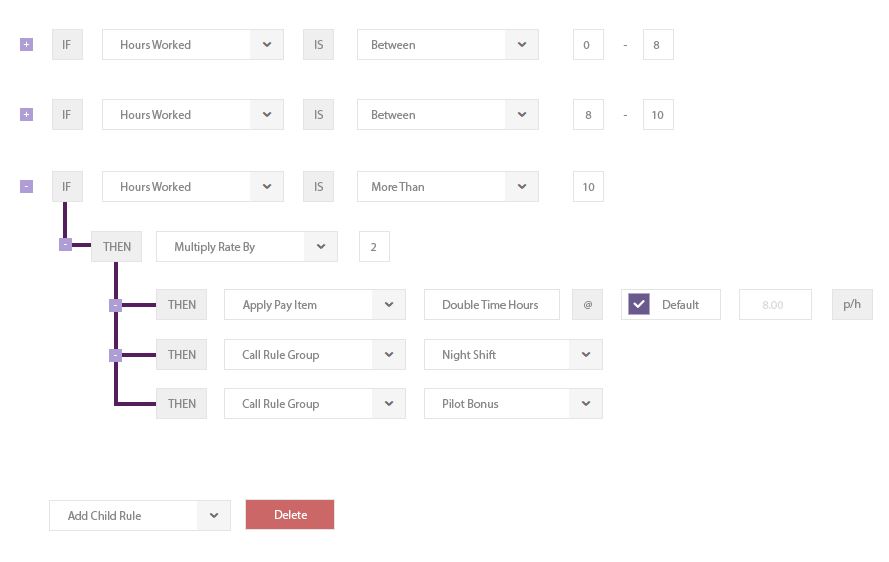The width and height of the screenshot is (889, 562).
Task: Click the Double Time Hours field
Action: tap(491, 305)
